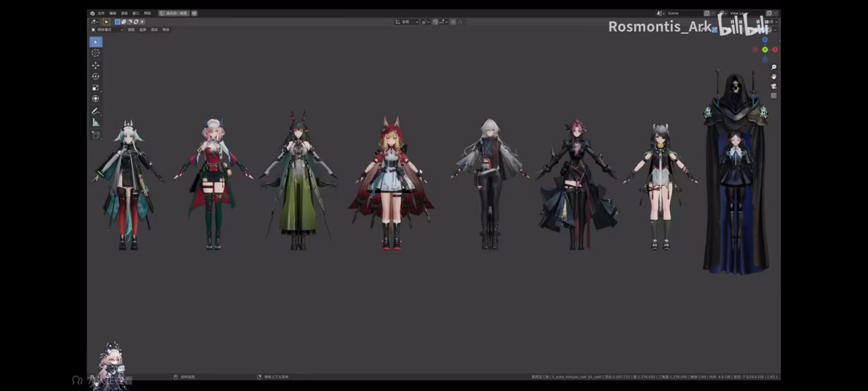Open the viewport View (视图) menu
This screenshot has height=391, width=868.
pyautogui.click(x=132, y=30)
